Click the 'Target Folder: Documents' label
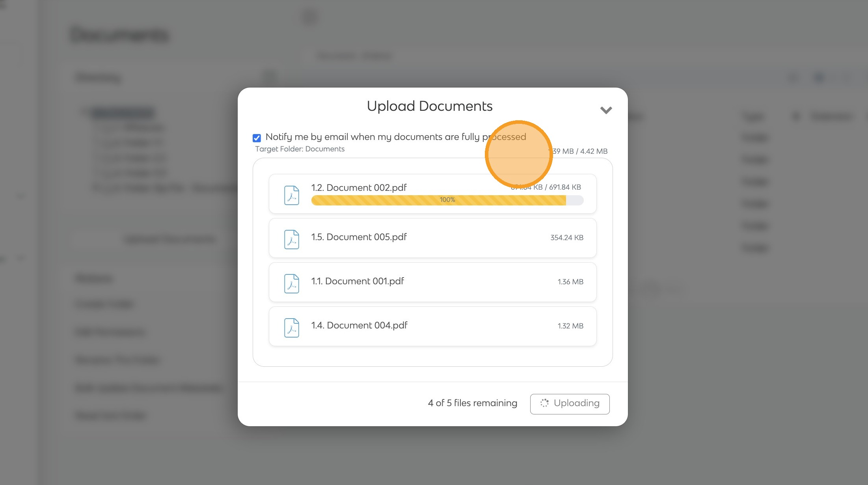Viewport: 868px width, 485px height. point(300,149)
